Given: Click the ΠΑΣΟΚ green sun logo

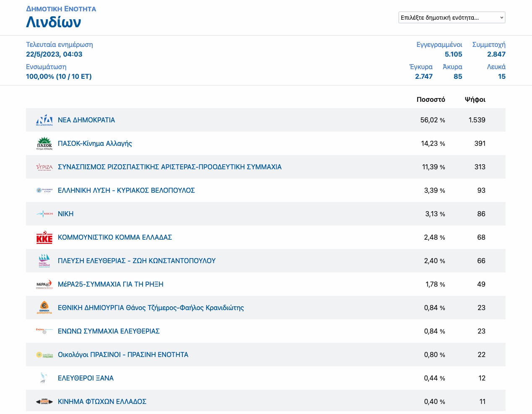Looking at the screenshot, I should (44, 143).
